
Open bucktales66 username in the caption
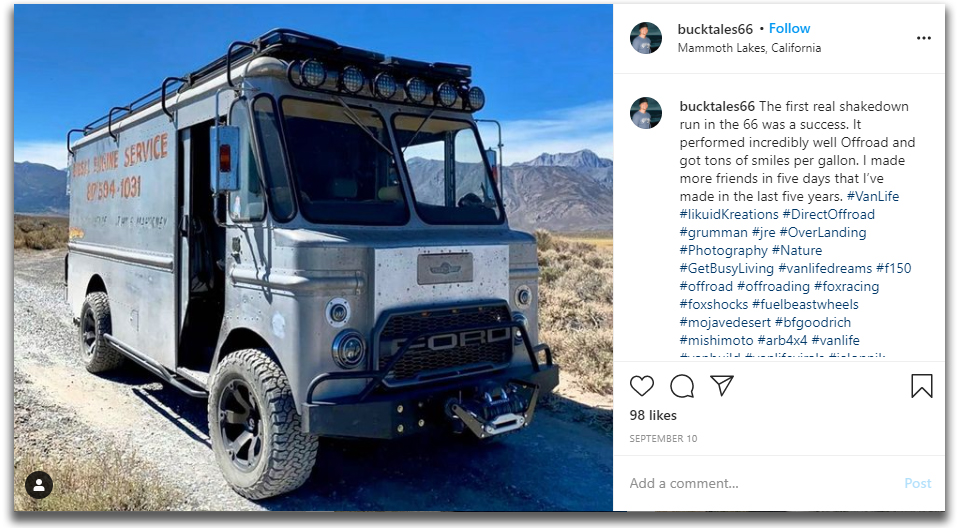coord(717,106)
